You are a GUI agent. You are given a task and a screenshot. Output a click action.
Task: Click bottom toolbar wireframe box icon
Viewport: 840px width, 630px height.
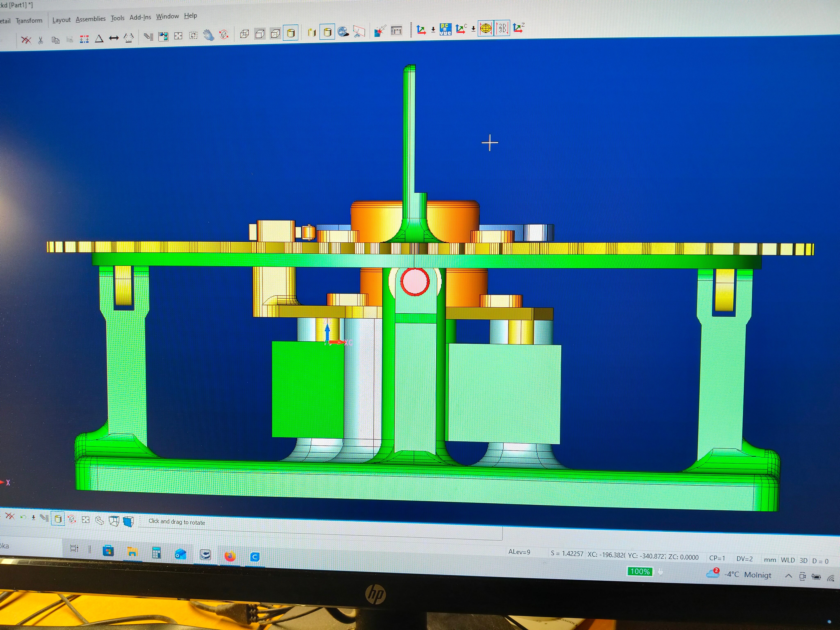[114, 521]
